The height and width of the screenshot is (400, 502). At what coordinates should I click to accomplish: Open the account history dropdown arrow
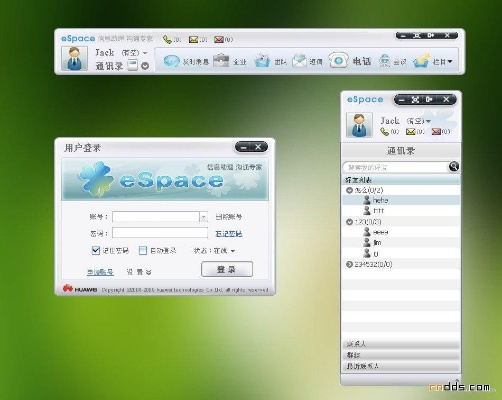[203, 217]
